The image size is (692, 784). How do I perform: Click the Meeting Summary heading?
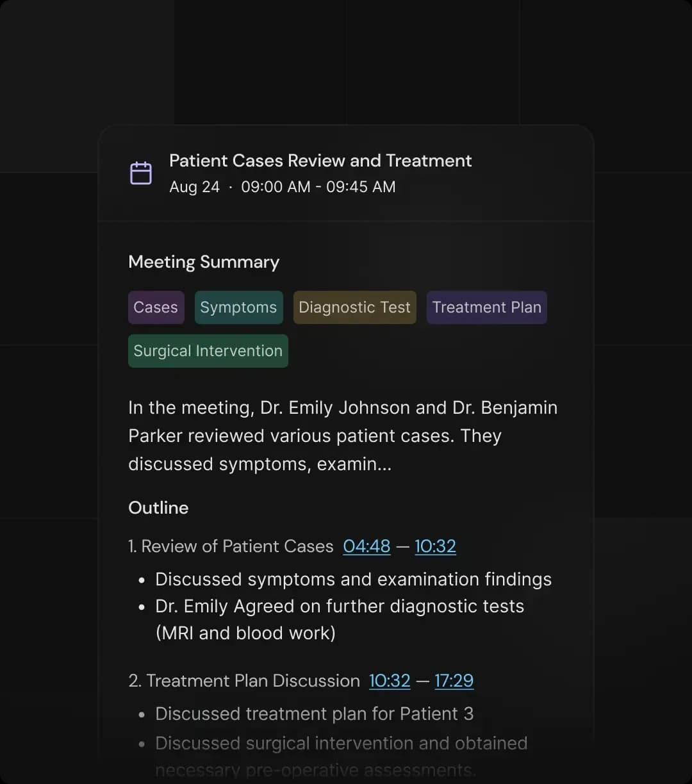tap(204, 262)
